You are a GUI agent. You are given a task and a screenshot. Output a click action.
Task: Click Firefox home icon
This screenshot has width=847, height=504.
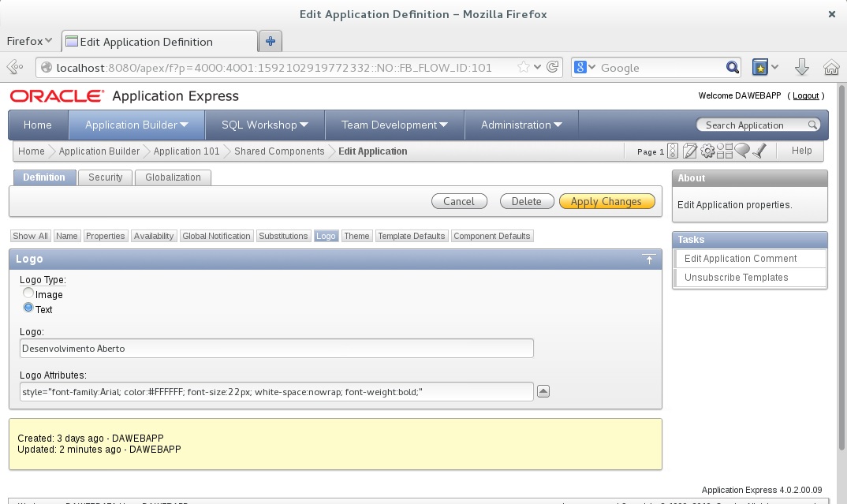830,68
